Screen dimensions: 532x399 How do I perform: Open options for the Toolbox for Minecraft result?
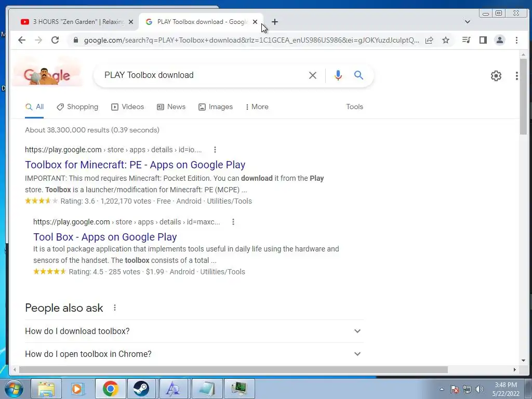click(x=215, y=150)
